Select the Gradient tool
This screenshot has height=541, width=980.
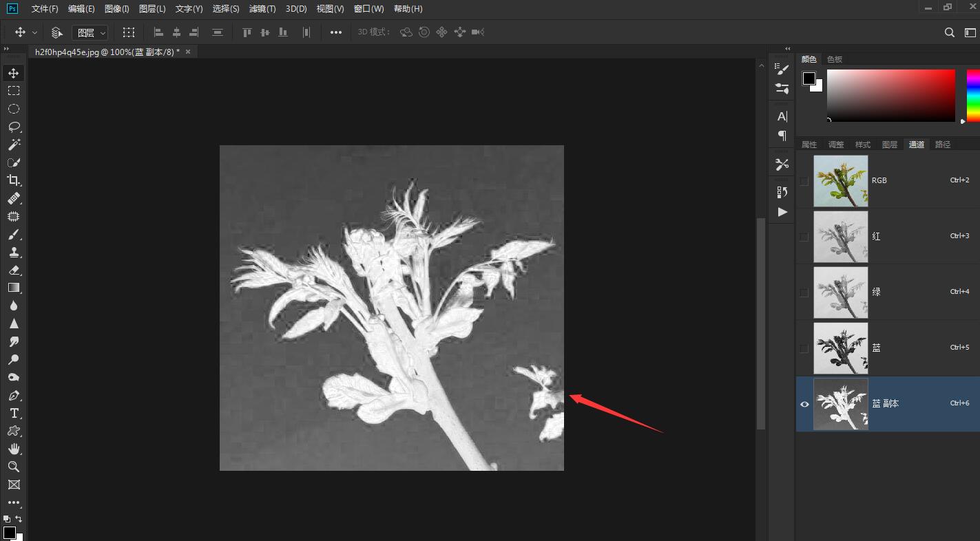(x=14, y=288)
